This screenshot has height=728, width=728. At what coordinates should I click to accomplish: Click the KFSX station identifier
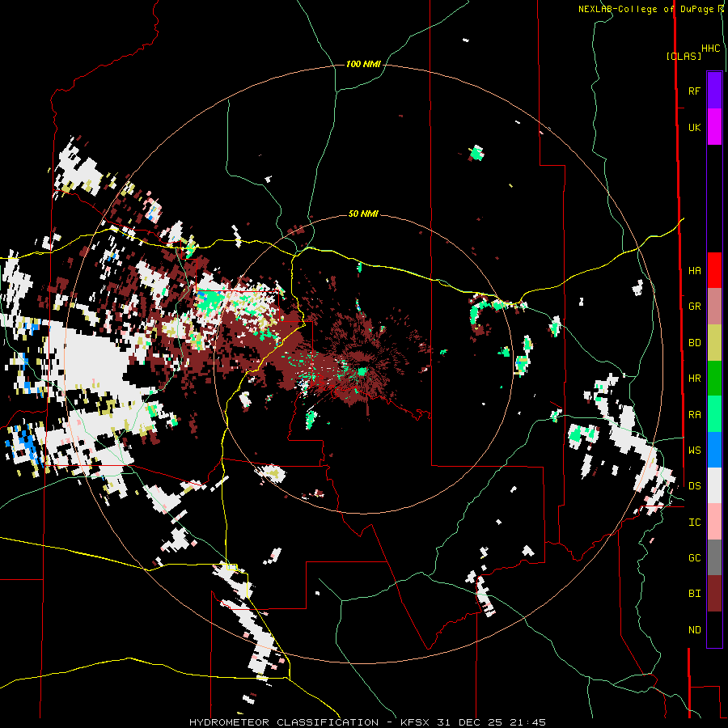point(415,722)
